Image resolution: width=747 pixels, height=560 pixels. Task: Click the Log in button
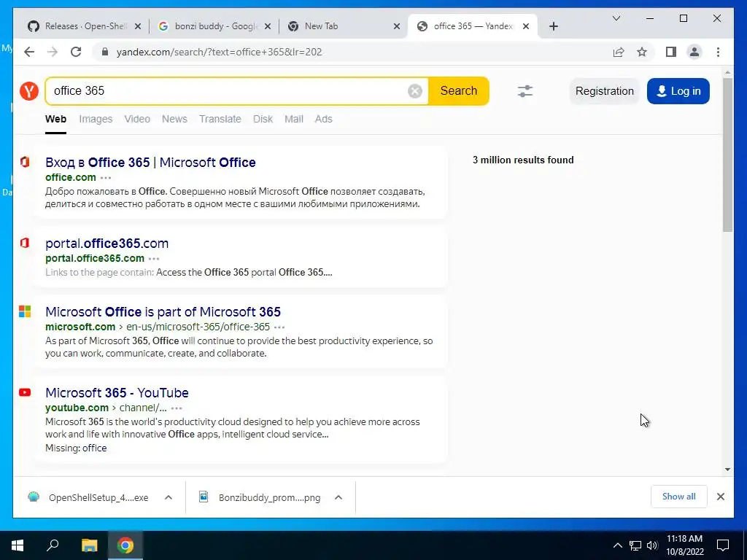tap(678, 91)
